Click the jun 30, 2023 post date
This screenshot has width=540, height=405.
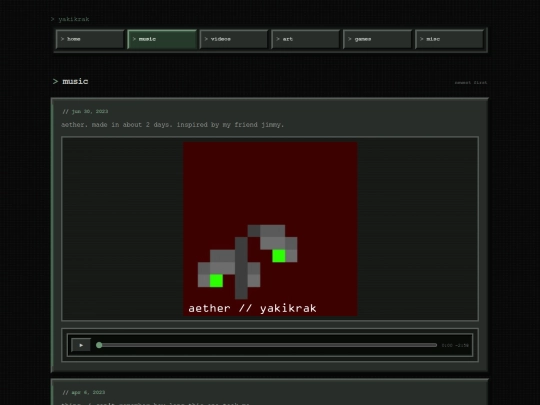point(85,112)
